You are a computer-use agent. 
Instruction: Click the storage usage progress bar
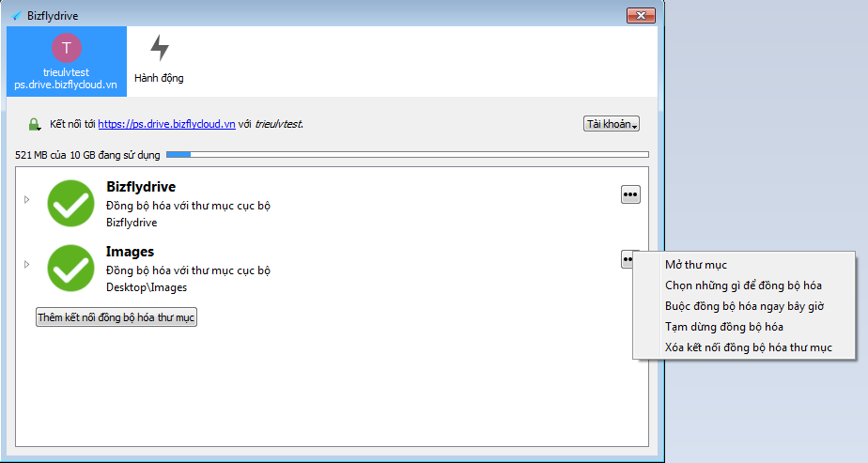408,155
